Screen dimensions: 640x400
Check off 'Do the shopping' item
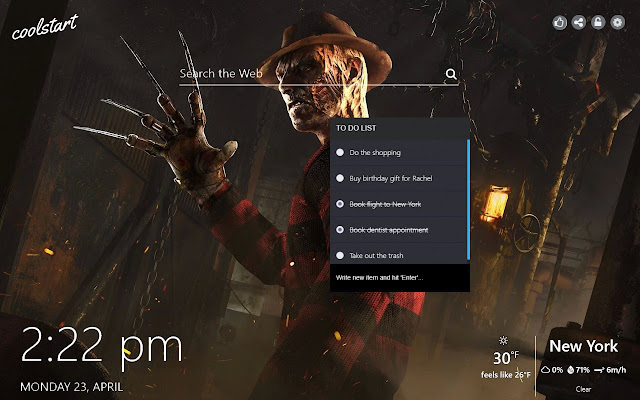(340, 152)
